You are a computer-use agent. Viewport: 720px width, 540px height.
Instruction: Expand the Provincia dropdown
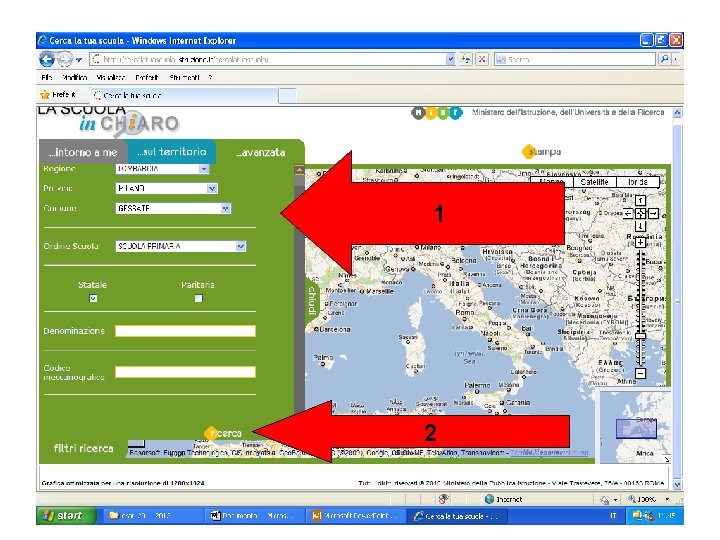click(212, 189)
